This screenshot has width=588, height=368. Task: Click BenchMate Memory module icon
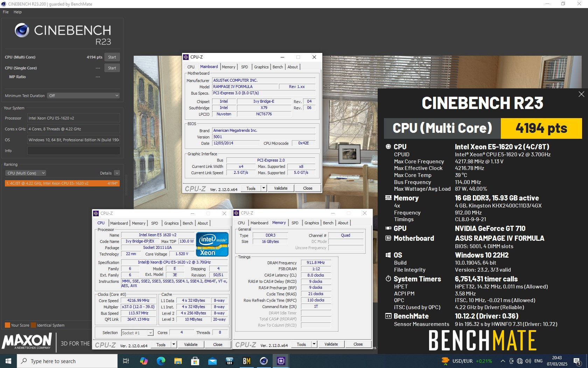pyautogui.click(x=388, y=198)
